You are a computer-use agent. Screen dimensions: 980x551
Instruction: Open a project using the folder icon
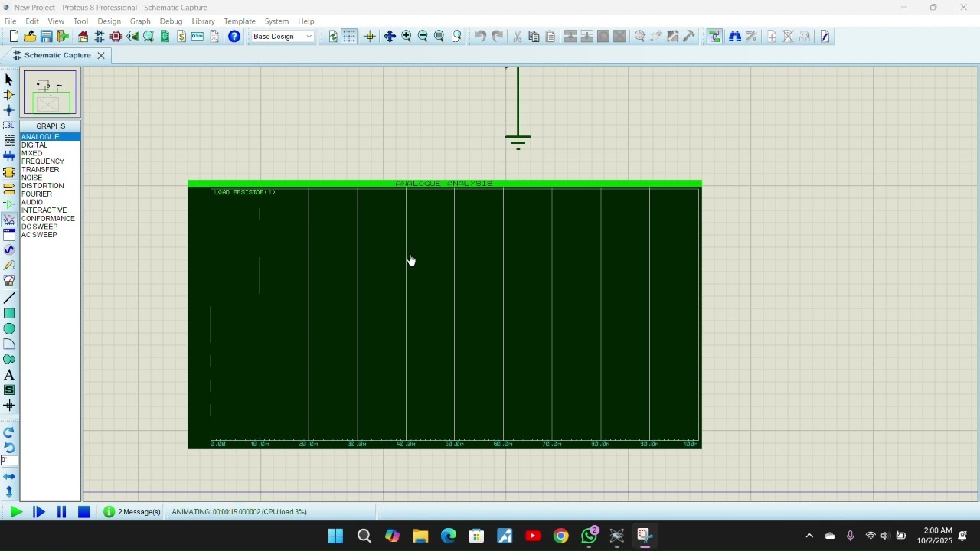click(30, 37)
